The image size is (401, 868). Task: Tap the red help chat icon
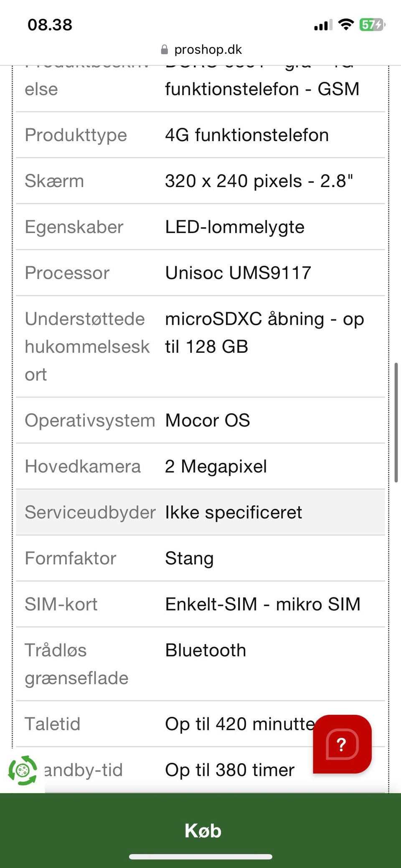pyautogui.click(x=342, y=744)
